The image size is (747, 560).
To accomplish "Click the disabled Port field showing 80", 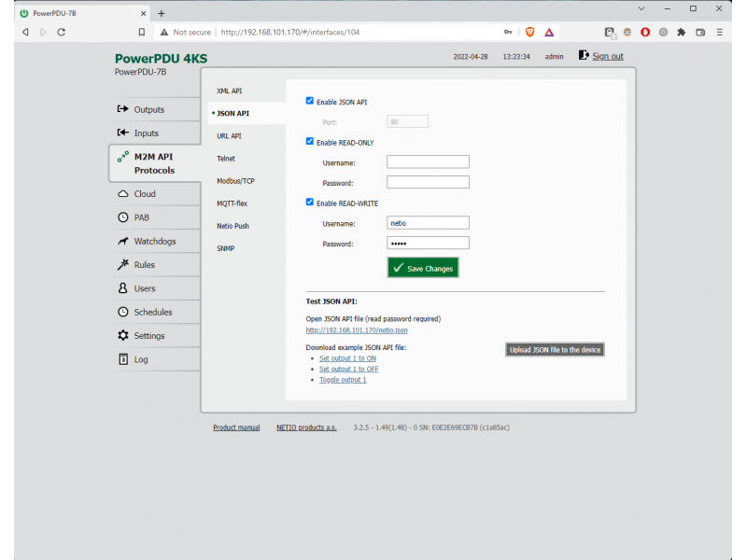I will tap(407, 121).
